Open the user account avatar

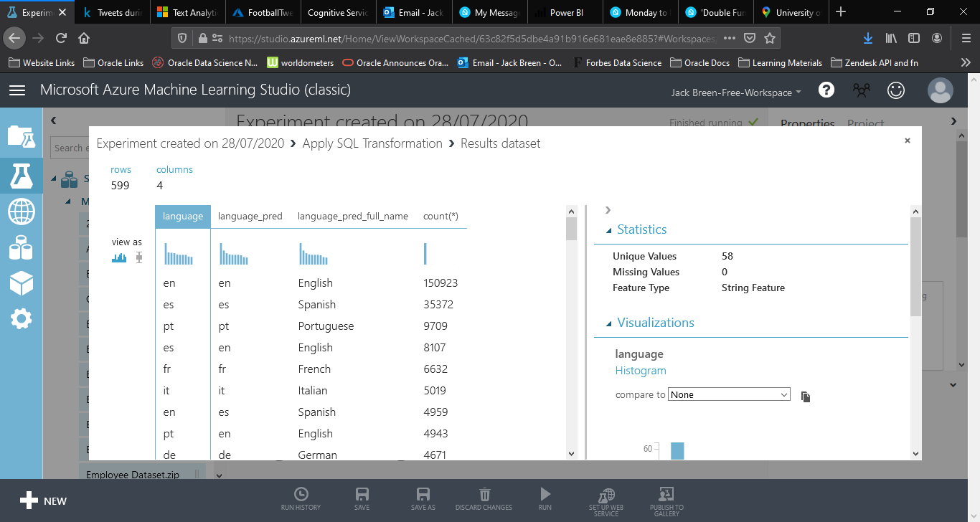pos(940,90)
